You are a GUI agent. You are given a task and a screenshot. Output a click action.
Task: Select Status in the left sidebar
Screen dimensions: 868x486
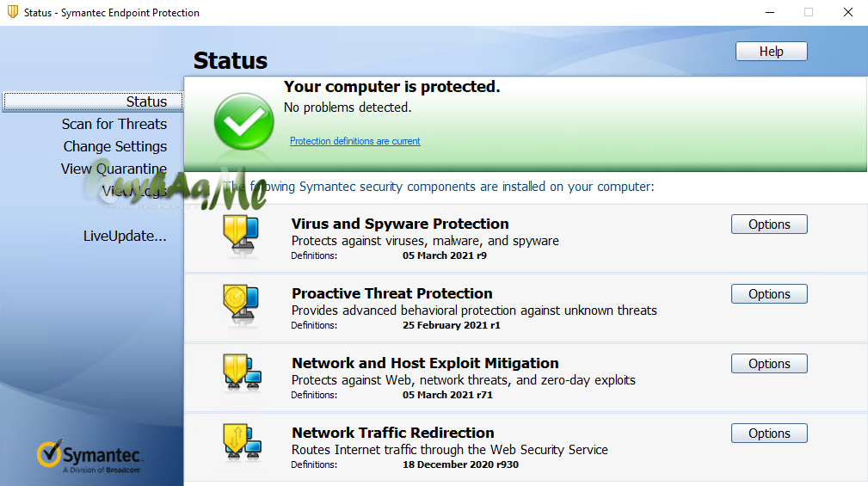(x=146, y=102)
